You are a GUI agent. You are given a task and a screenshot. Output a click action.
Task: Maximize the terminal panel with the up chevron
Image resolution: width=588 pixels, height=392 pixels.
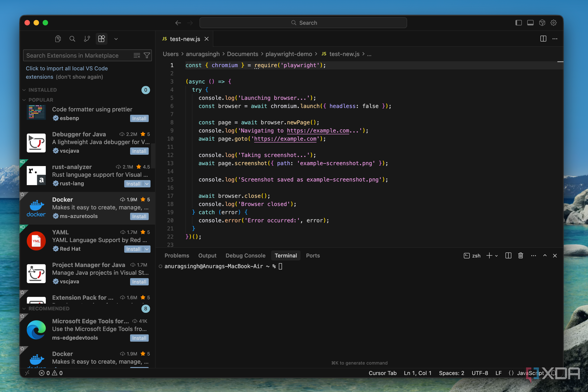coord(545,255)
